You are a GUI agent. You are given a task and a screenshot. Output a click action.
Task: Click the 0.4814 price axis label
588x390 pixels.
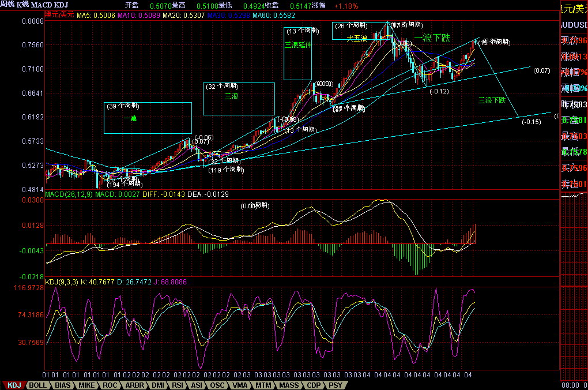tap(33, 190)
